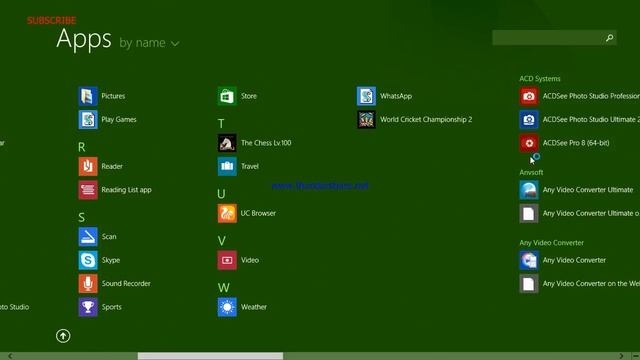
Task: Click the letter U group header
Action: pos(221,194)
